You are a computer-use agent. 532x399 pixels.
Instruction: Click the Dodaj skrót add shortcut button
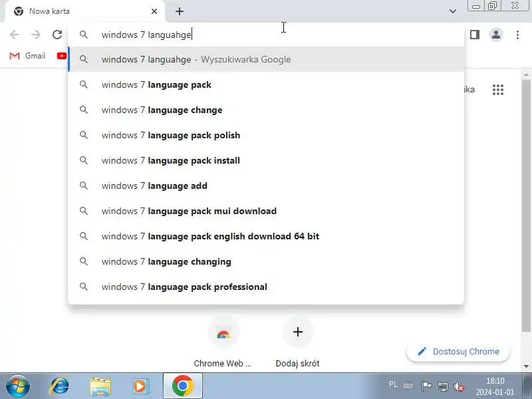coord(297,342)
